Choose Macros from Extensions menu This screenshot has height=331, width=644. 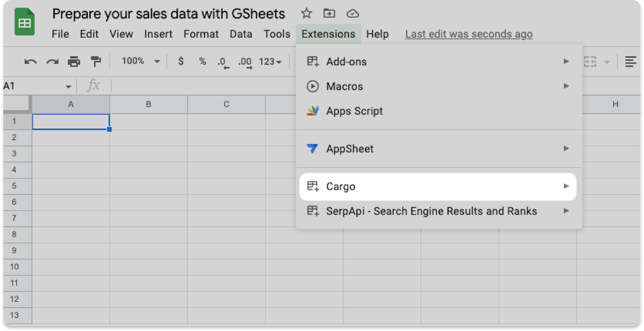coord(439,86)
